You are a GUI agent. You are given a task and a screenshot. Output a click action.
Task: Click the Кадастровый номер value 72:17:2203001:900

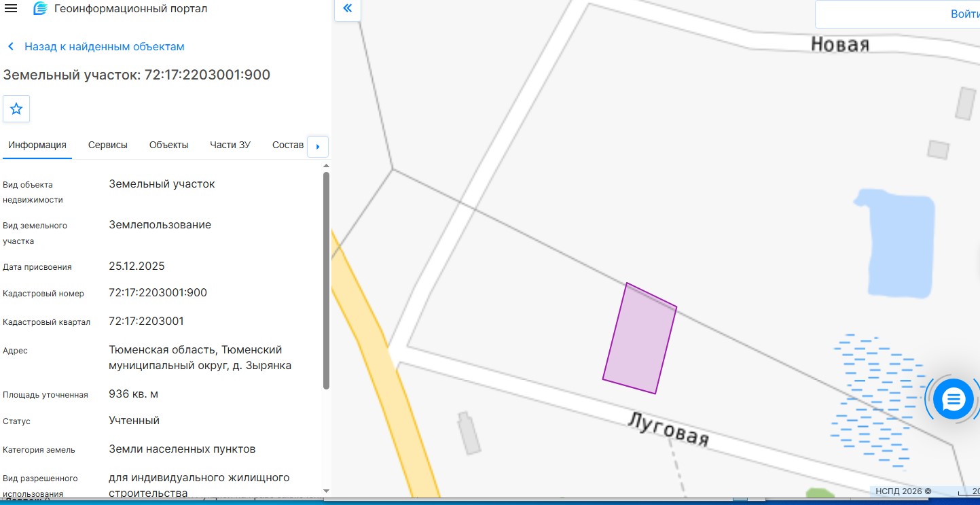click(x=158, y=293)
